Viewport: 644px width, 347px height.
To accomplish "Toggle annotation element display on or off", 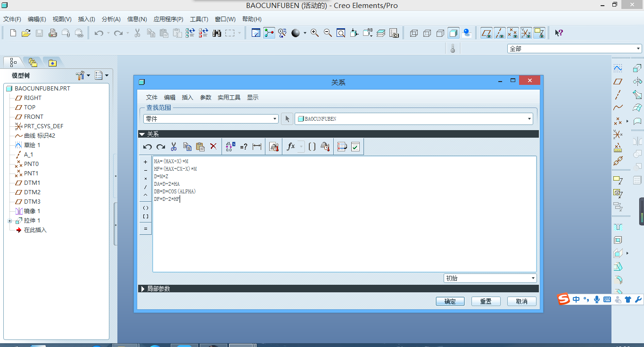I will point(539,33).
